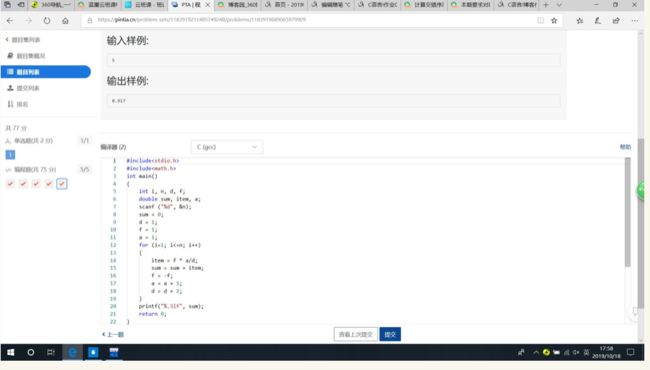The height and width of the screenshot is (370, 650).
Task: Click the share page icon
Action: pyautogui.click(x=616, y=21)
